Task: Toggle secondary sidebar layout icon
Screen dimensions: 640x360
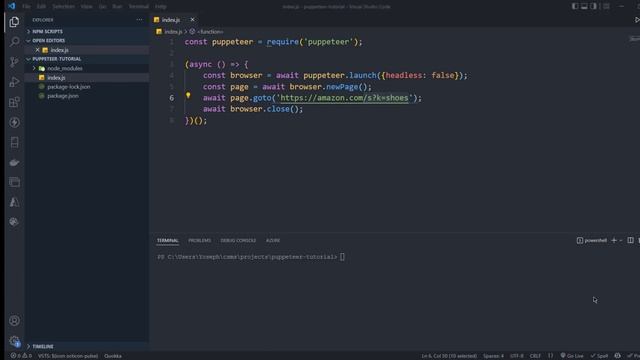Action: [x=594, y=6]
